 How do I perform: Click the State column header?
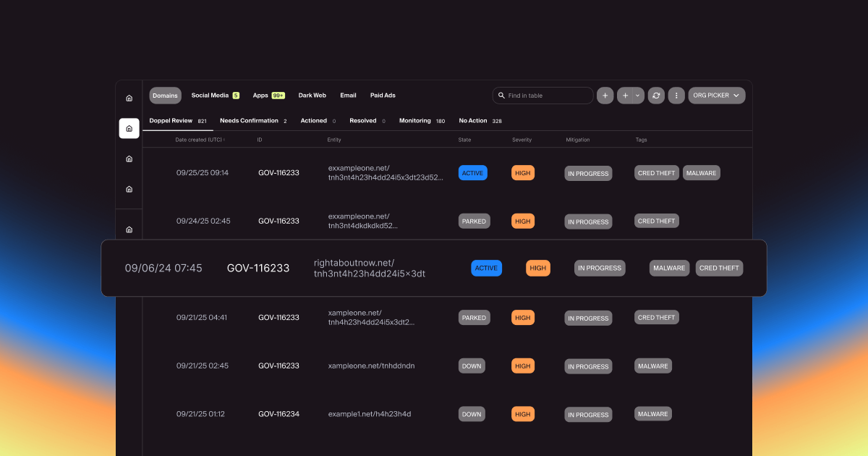[464, 140]
